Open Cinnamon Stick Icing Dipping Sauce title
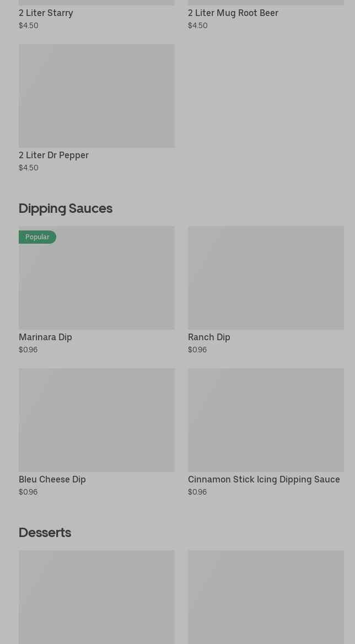355x644 pixels. (x=263, y=479)
